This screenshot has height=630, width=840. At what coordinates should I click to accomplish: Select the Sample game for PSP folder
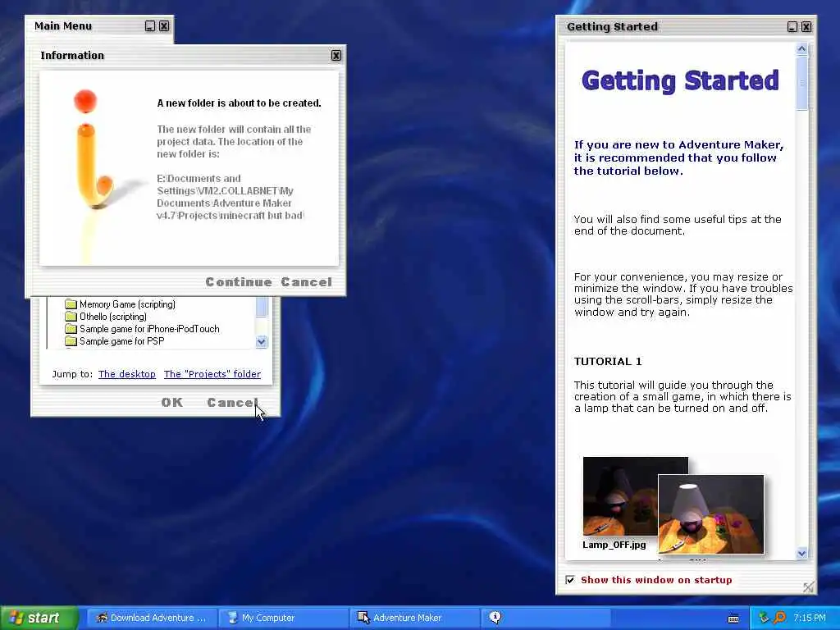click(x=121, y=341)
